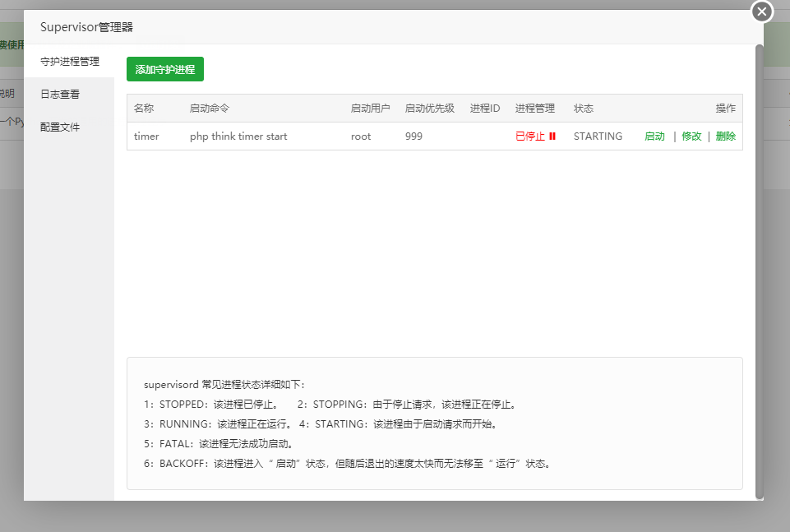Click the 添加守护进程 button
Screen dimensions: 790x532
[x=164, y=69]
